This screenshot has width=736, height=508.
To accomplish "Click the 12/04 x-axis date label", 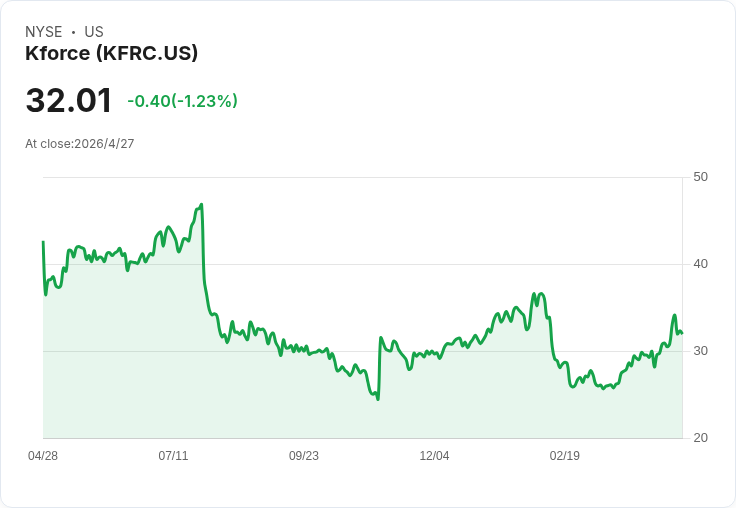I will [434, 456].
